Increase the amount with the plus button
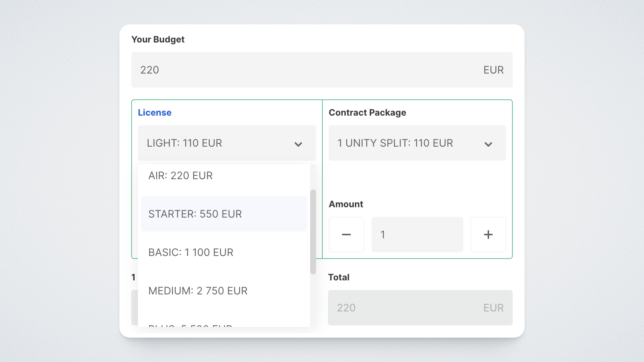Viewport: 644px width, 362px height. coord(488,235)
